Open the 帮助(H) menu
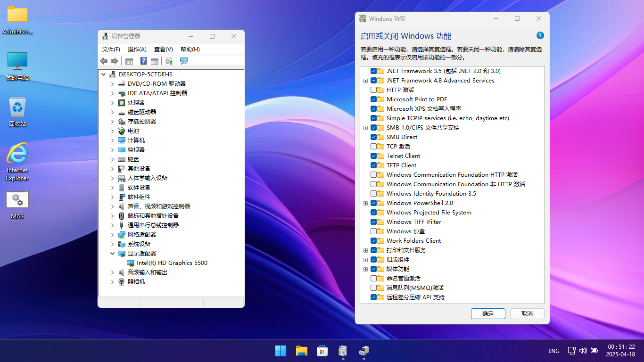Screen dimensions: 644x362 (190, 49)
